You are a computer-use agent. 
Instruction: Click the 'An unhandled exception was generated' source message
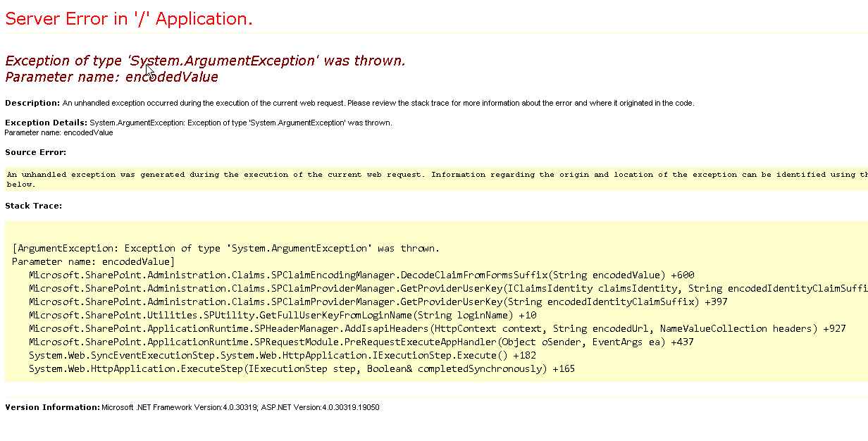click(423, 175)
